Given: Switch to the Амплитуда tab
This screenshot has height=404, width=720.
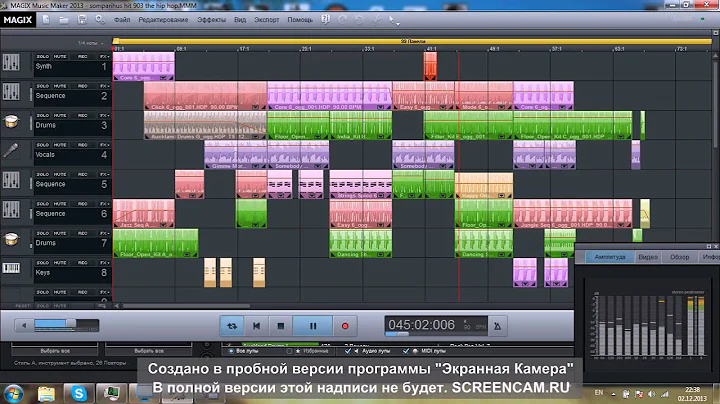Looking at the screenshot, I should 610,257.
